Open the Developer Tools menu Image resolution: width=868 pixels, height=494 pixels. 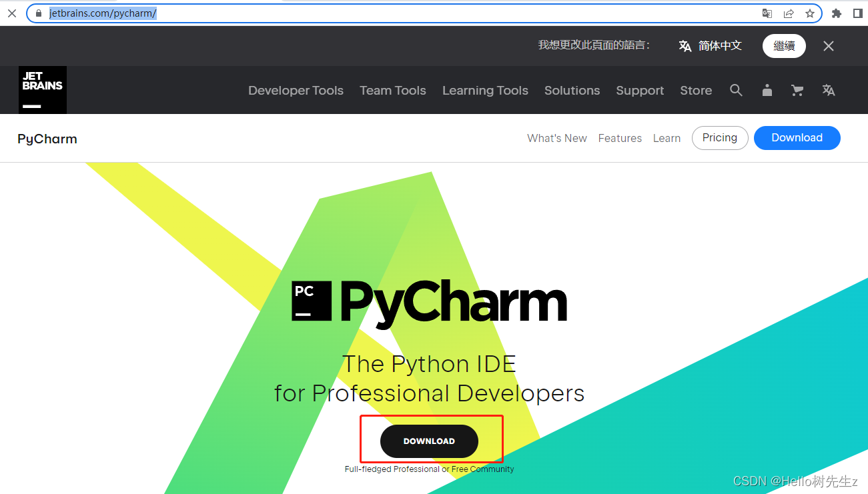click(x=296, y=91)
